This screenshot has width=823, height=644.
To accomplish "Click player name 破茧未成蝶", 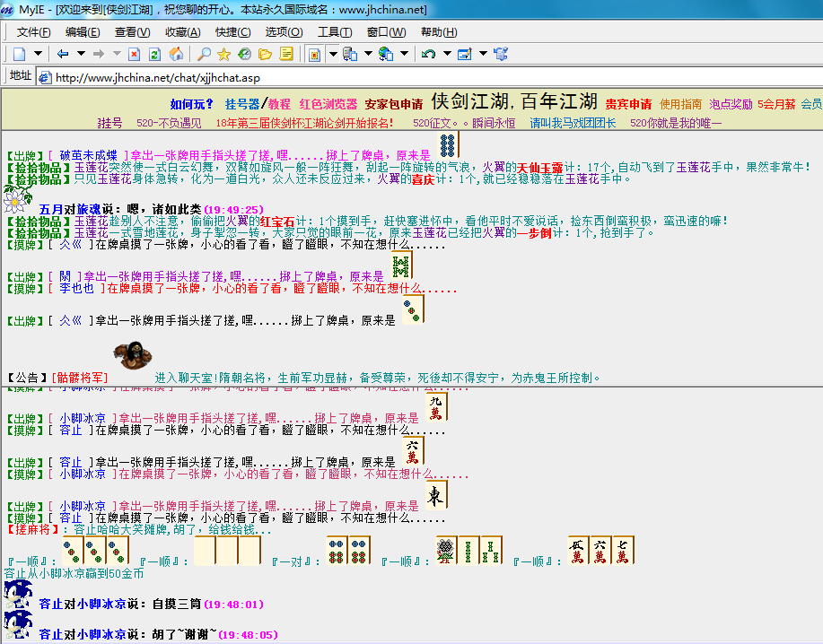I will 88,156.
